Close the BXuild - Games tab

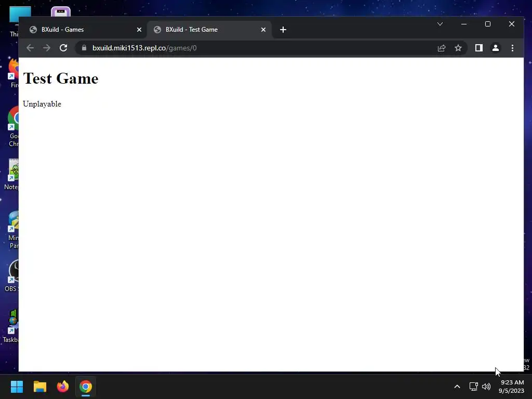tap(139, 30)
